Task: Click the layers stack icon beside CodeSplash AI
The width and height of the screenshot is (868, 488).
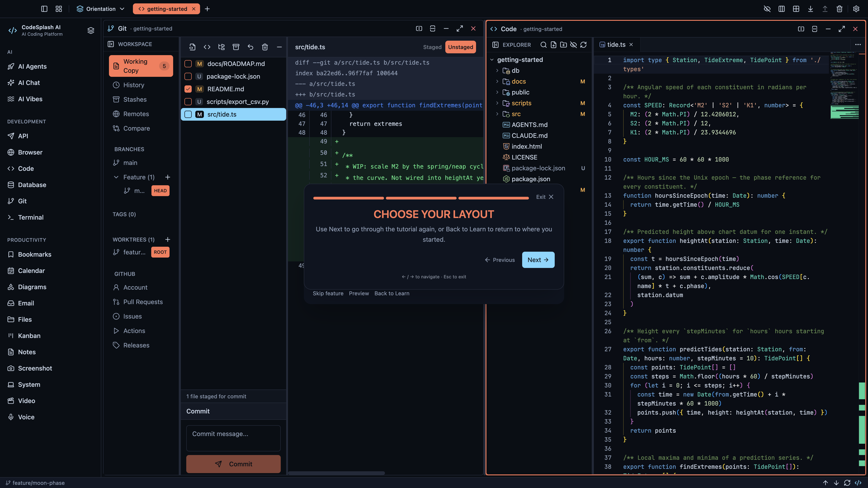Action: [91, 30]
